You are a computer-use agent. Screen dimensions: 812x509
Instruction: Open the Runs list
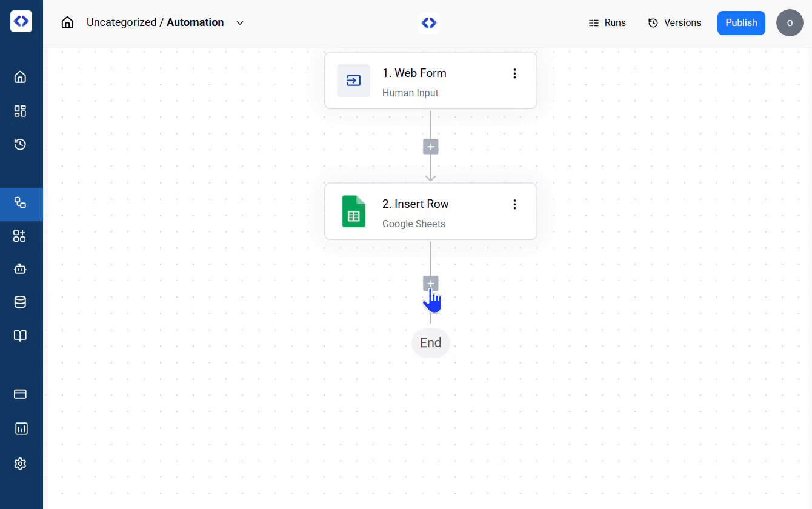click(x=607, y=23)
